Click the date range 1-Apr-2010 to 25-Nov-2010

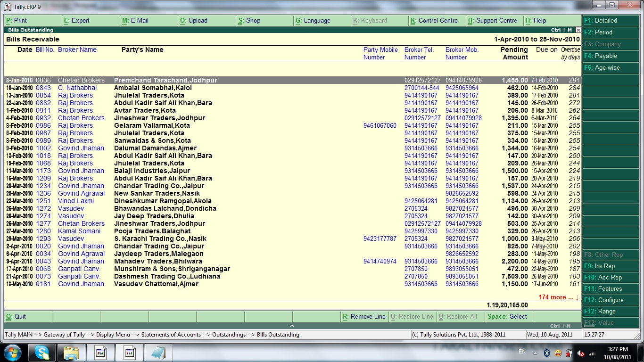point(537,39)
